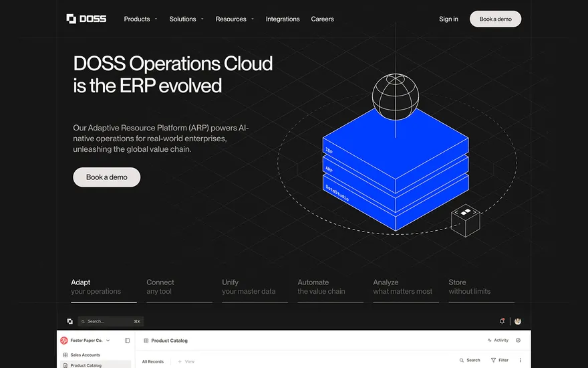Click the globe illustration above the stack
The image size is (588, 368).
pos(396,96)
